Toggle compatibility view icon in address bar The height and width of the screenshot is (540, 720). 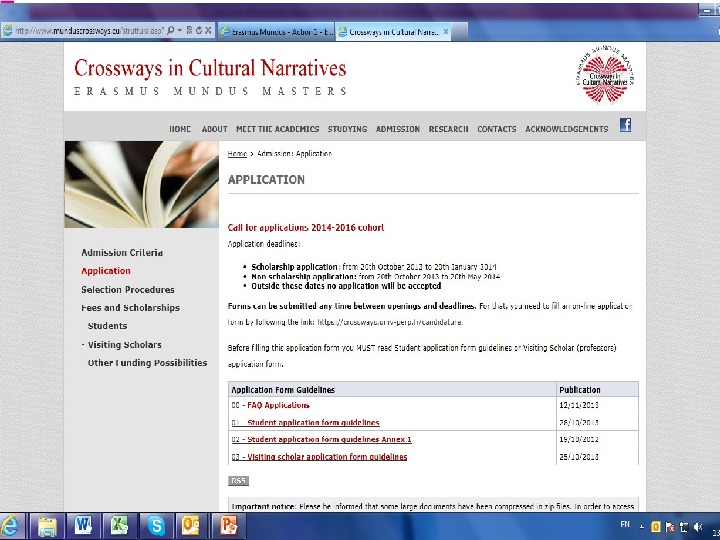pos(189,31)
